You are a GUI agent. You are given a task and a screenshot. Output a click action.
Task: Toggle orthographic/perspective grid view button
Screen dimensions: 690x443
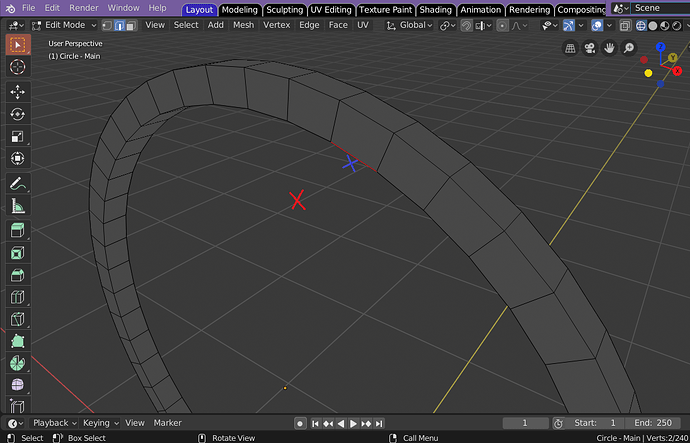click(570, 48)
